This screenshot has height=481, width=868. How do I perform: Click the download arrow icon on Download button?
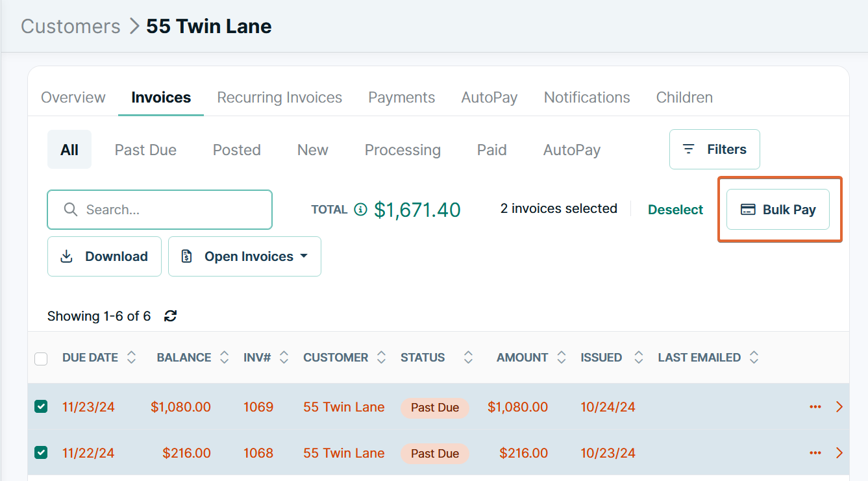66,256
